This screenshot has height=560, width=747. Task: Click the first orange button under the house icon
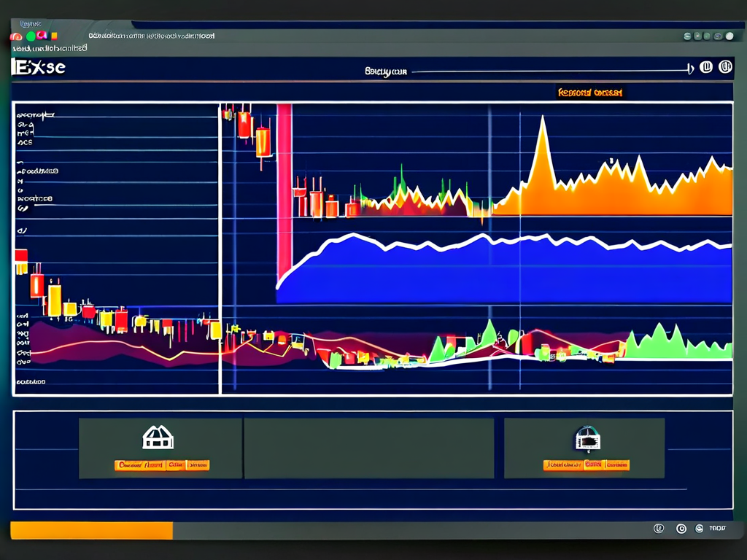coord(139,464)
